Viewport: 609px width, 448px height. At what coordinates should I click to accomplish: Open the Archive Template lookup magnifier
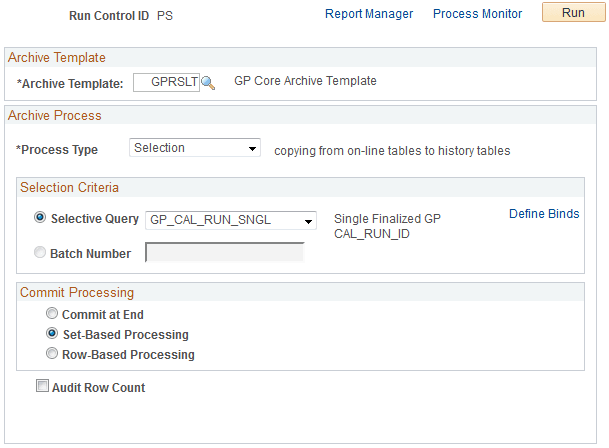point(208,83)
